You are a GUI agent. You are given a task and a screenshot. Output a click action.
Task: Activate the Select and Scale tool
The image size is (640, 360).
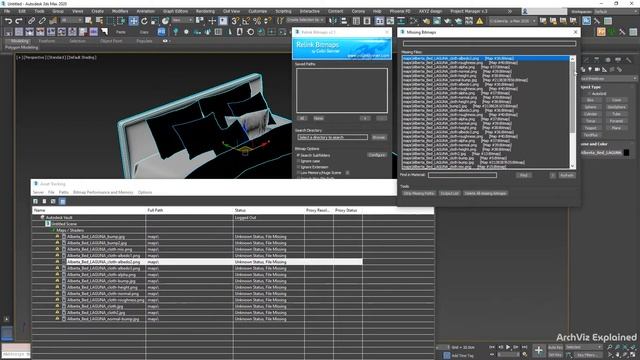point(155,21)
